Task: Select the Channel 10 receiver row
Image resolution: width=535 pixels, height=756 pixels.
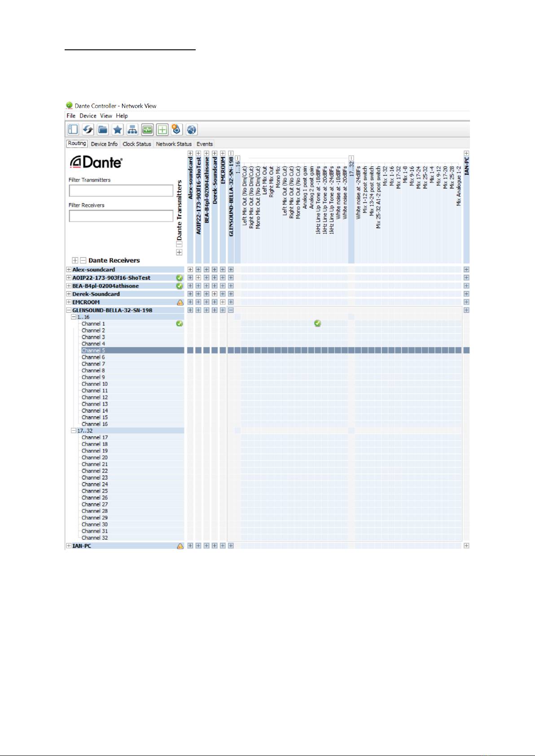Action: point(132,384)
